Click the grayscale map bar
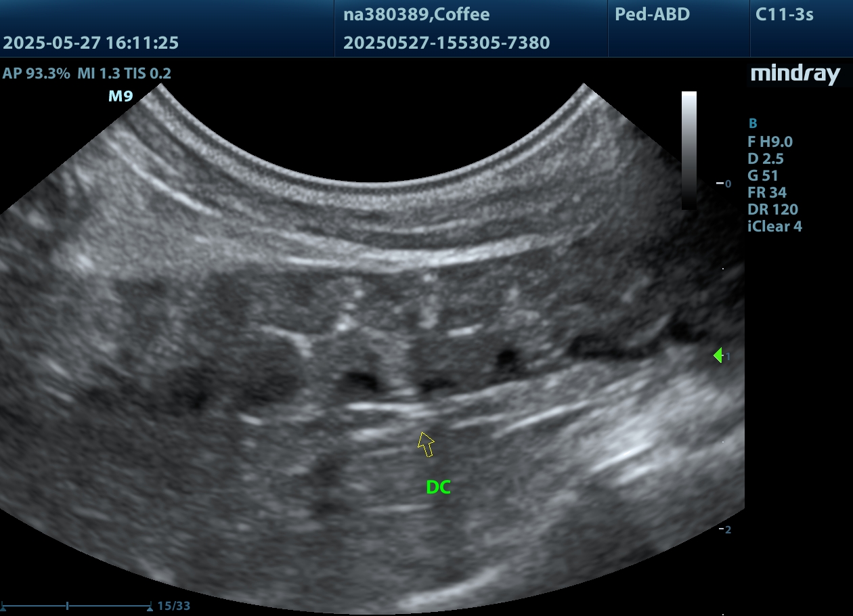 (x=688, y=150)
